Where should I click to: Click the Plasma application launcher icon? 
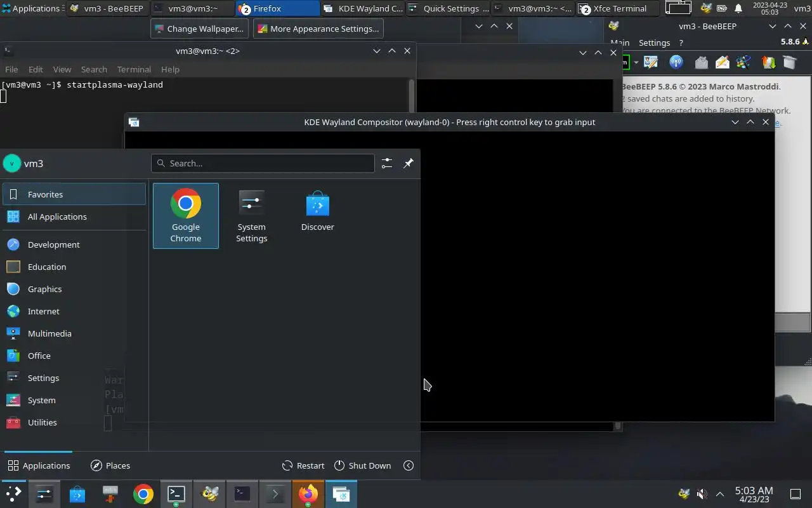pos(13,494)
